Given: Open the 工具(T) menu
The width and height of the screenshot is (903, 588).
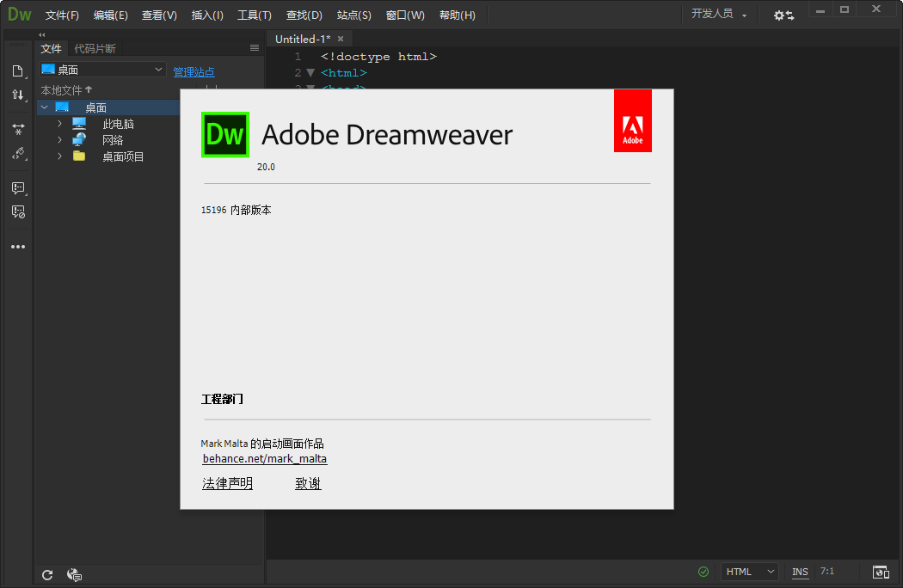Looking at the screenshot, I should tap(255, 15).
